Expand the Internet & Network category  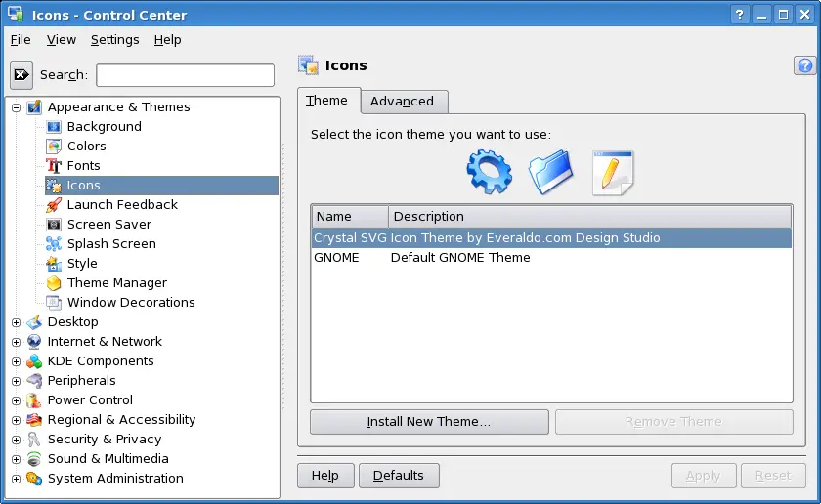click(17, 342)
